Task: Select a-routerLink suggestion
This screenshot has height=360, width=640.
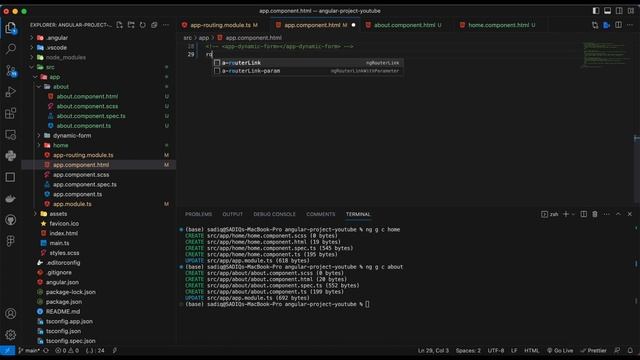Action: (308, 62)
